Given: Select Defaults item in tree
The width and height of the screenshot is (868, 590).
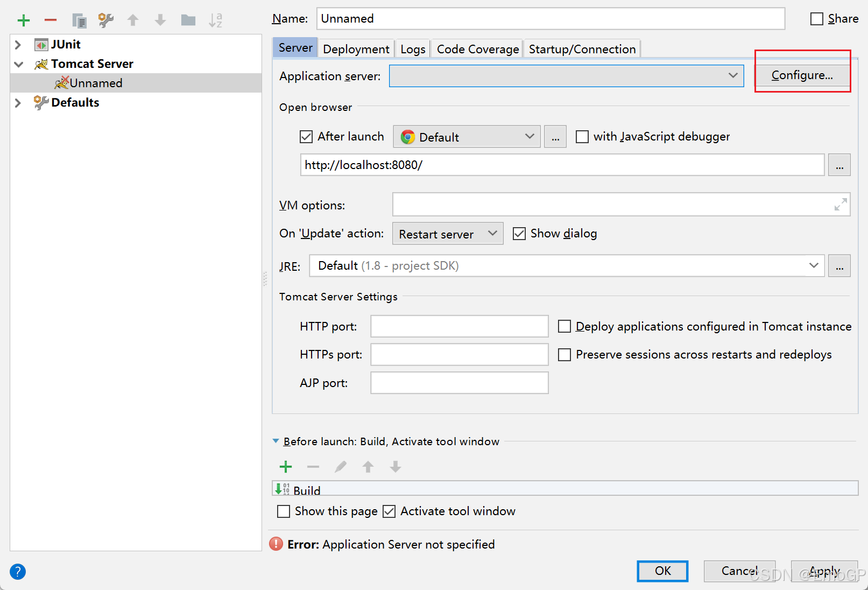Looking at the screenshot, I should [x=75, y=103].
